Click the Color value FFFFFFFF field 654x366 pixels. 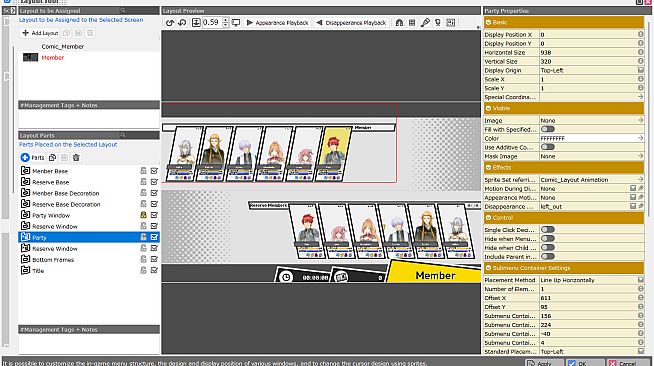click(x=592, y=138)
